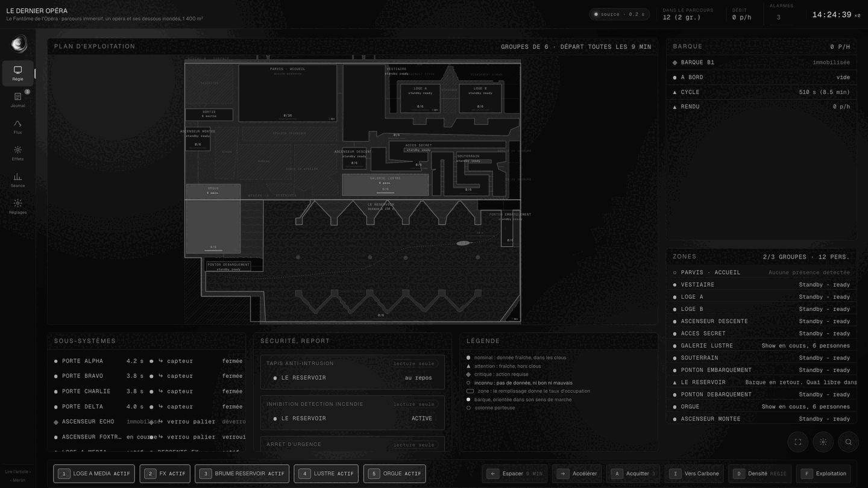The image size is (868, 488).
Task: Select the Sortie box on the plan
Action: point(209,114)
